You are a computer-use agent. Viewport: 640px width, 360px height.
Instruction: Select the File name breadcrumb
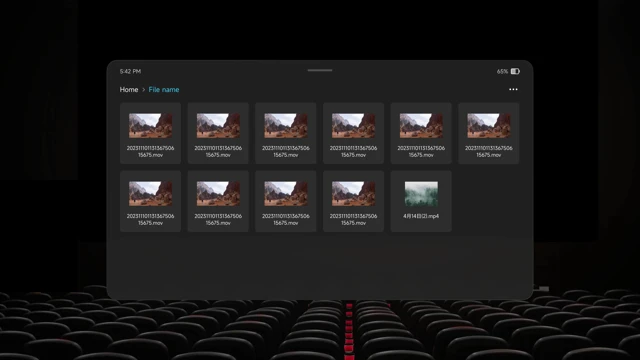point(164,89)
